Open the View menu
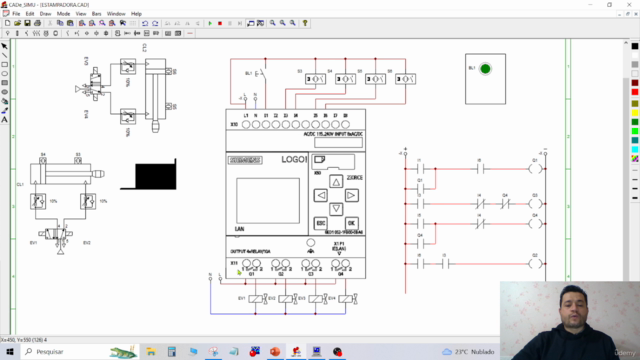Viewport: 640px width, 360px height. pyautogui.click(x=81, y=13)
